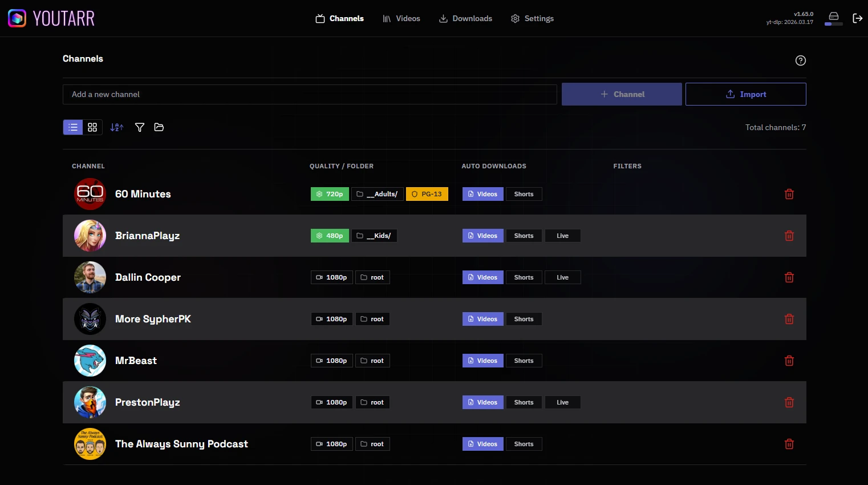Viewport: 868px width, 485px height.
Task: Open the MrBeast channel name
Action: (136, 361)
